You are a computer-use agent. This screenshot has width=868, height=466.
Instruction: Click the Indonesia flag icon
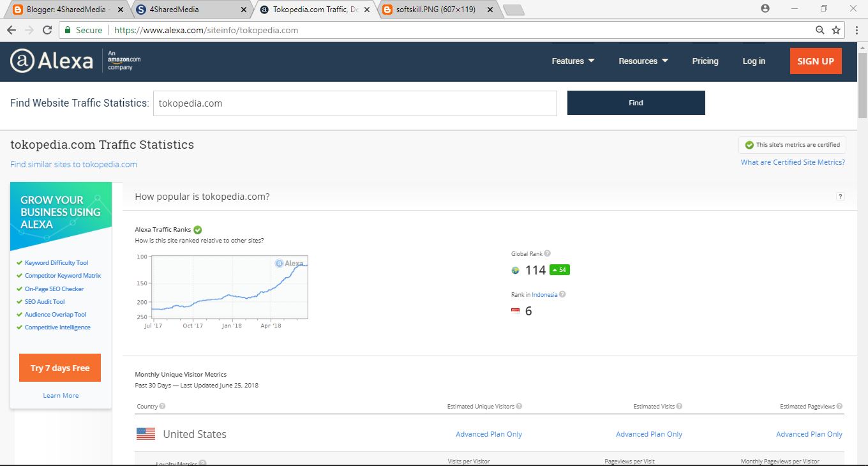pyautogui.click(x=516, y=311)
